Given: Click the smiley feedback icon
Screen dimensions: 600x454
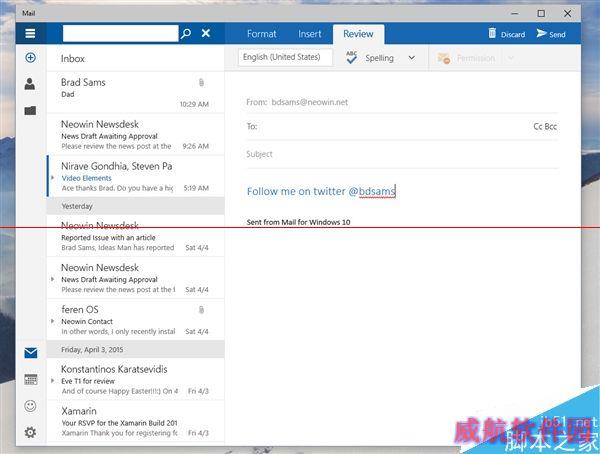Looking at the screenshot, I should (30, 406).
